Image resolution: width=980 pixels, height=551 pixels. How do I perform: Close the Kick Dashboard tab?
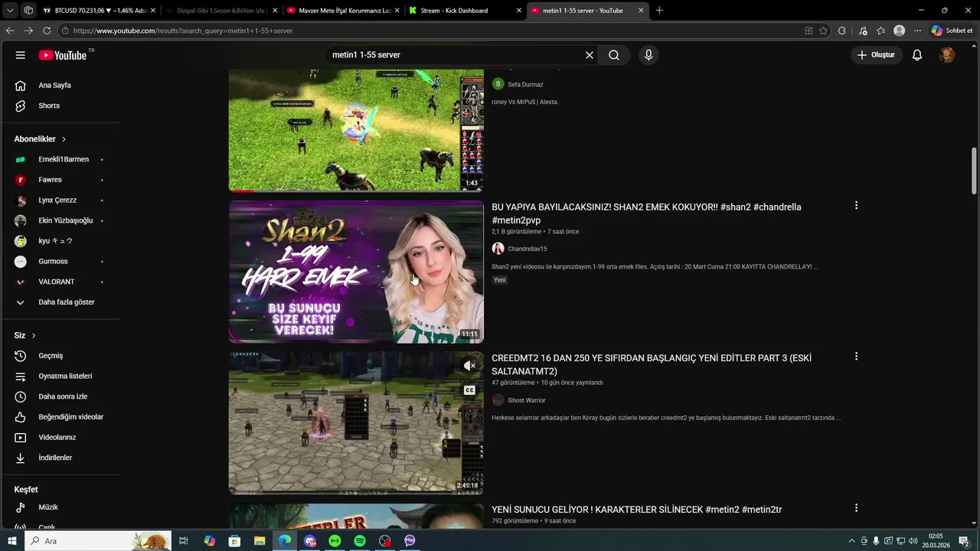[519, 11]
